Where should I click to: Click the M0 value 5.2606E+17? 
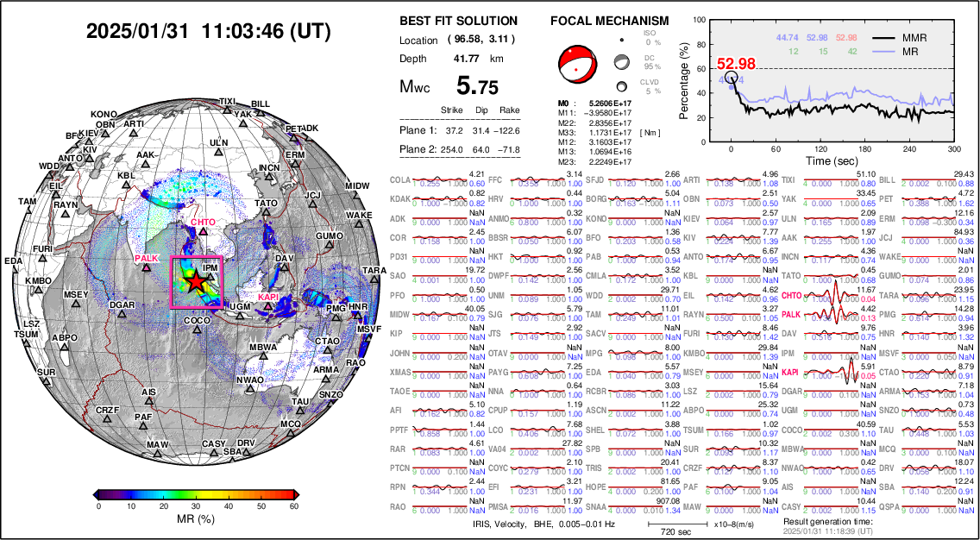(x=611, y=103)
